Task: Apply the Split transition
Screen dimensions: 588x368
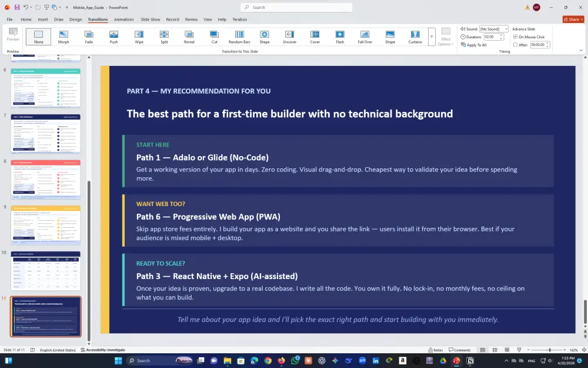Action: (x=164, y=37)
